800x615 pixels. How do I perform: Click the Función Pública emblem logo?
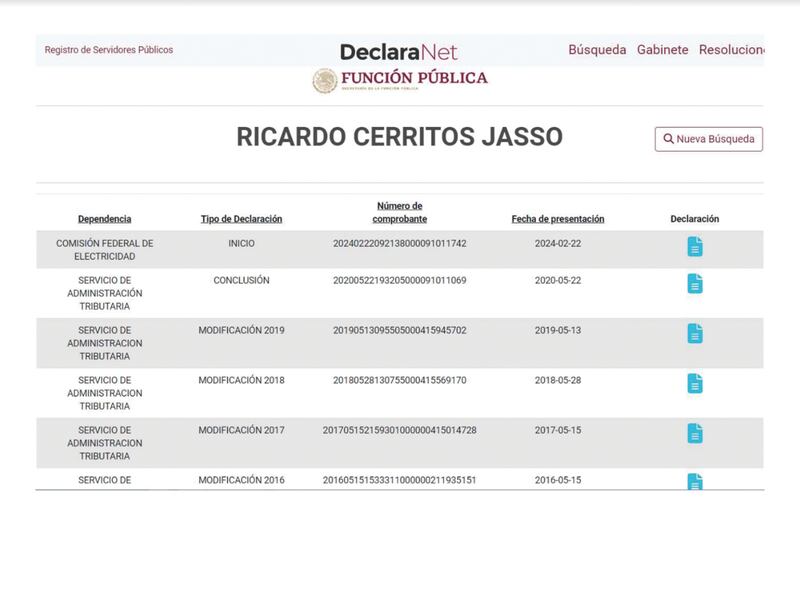(325, 81)
